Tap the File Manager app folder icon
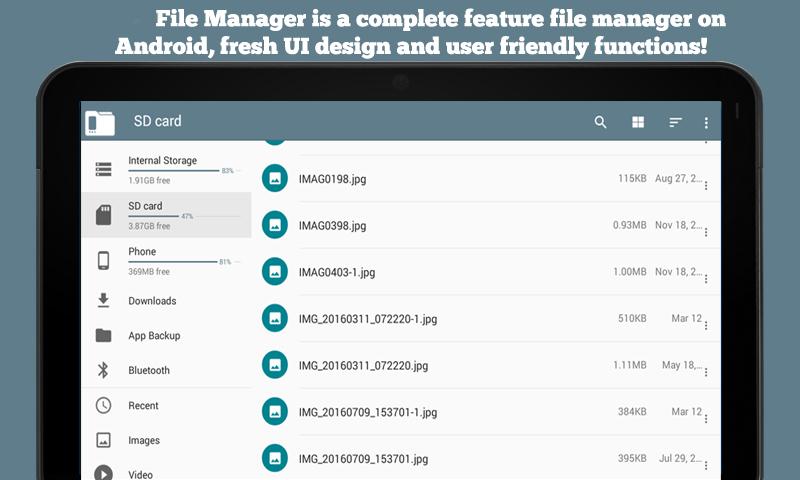Screen dimensions: 800x480 pyautogui.click(x=99, y=123)
